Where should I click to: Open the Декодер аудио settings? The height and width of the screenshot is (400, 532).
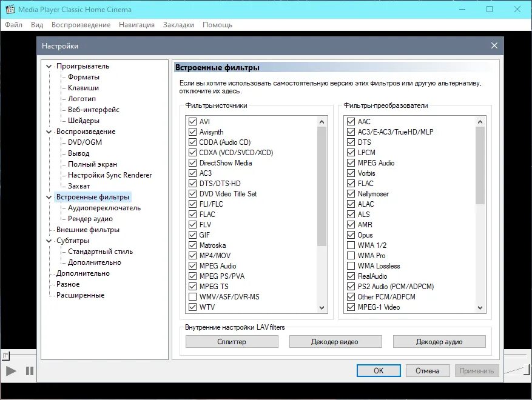coord(439,342)
